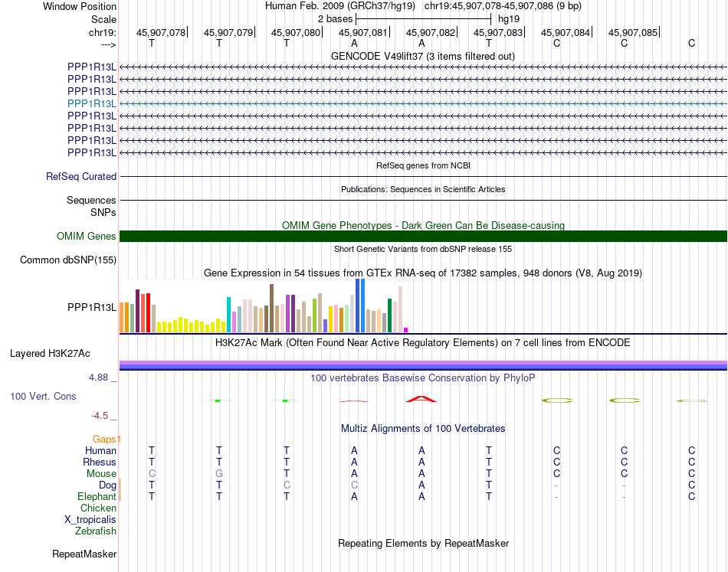The width and height of the screenshot is (728, 572).
Task: Click the cyan bar in GTEx expression chart
Action: pyautogui.click(x=229, y=315)
